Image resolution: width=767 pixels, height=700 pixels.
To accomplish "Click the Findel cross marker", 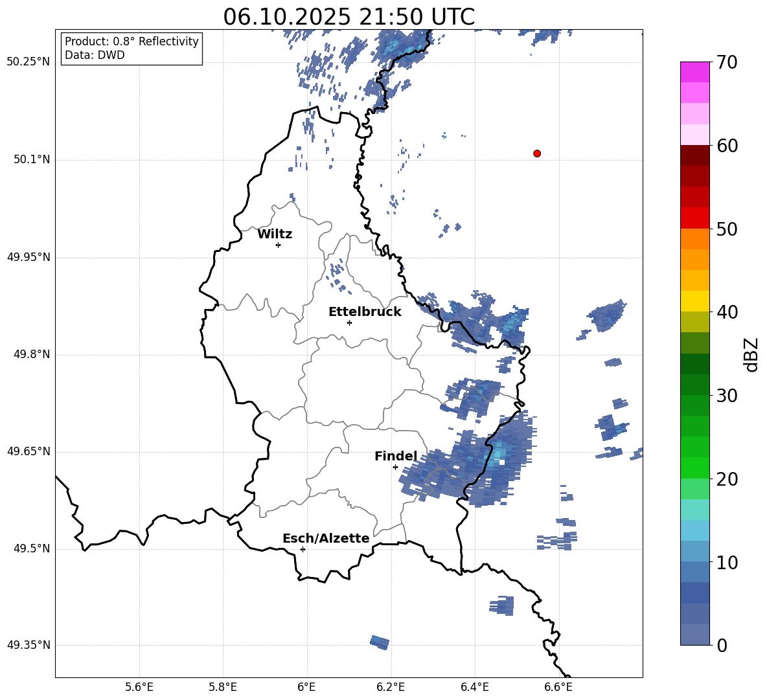I will (395, 468).
